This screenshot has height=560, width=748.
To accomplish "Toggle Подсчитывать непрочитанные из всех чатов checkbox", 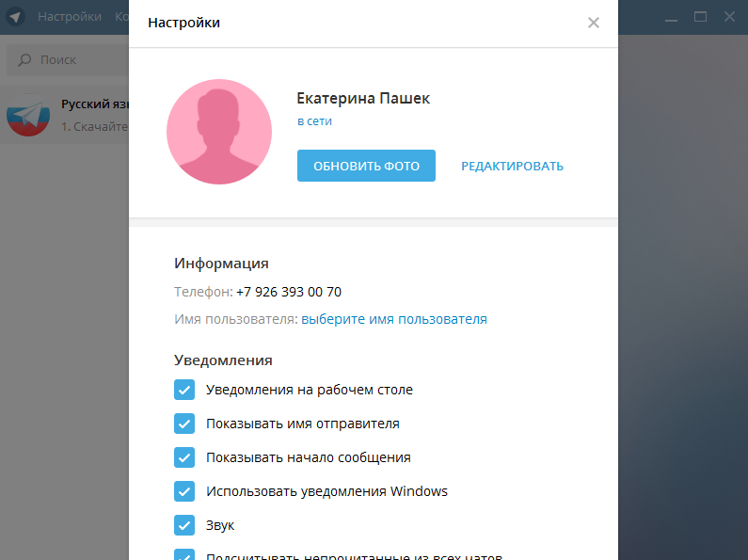I will (x=184, y=555).
